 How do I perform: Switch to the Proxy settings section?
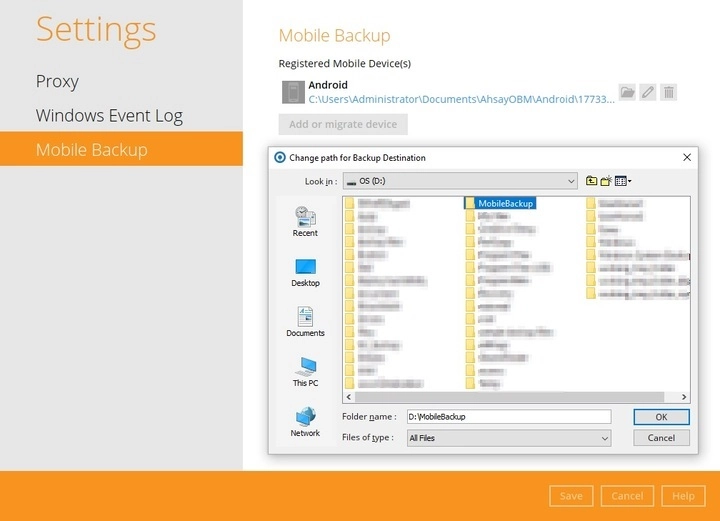point(57,81)
